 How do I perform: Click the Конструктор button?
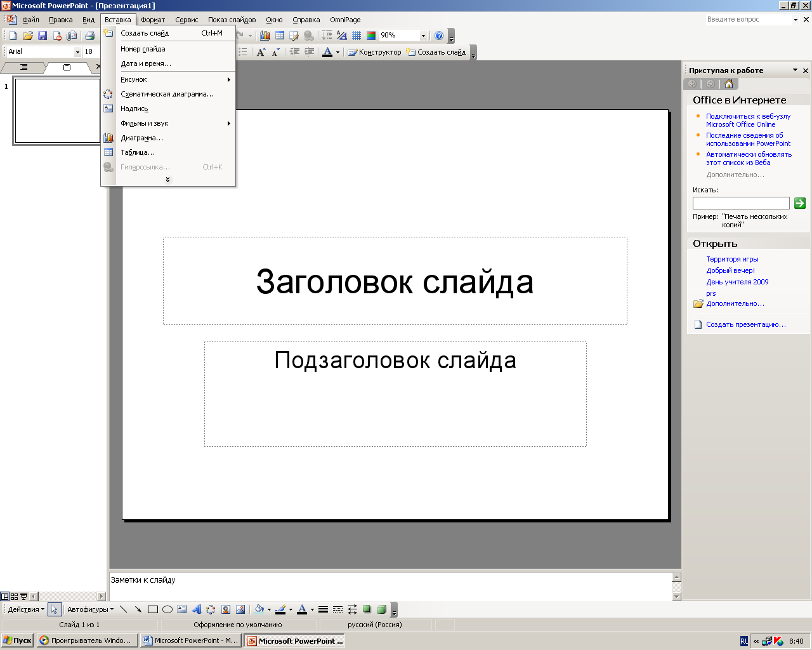tap(374, 52)
